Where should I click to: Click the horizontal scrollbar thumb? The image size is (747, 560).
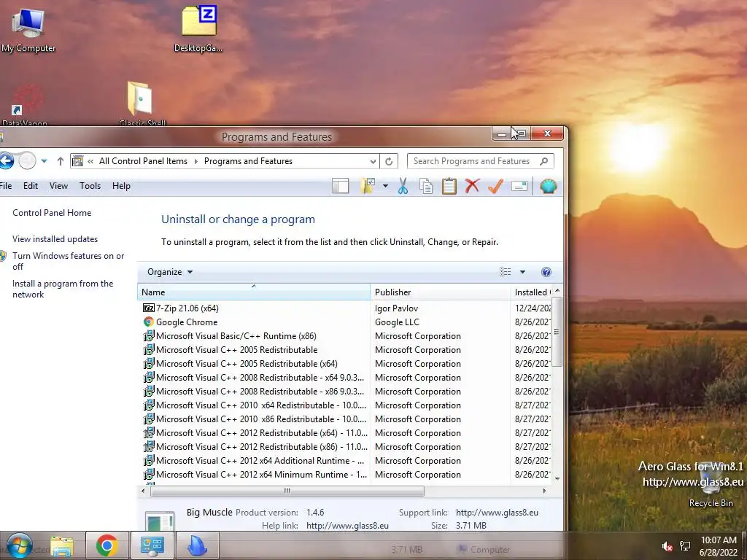[287, 491]
